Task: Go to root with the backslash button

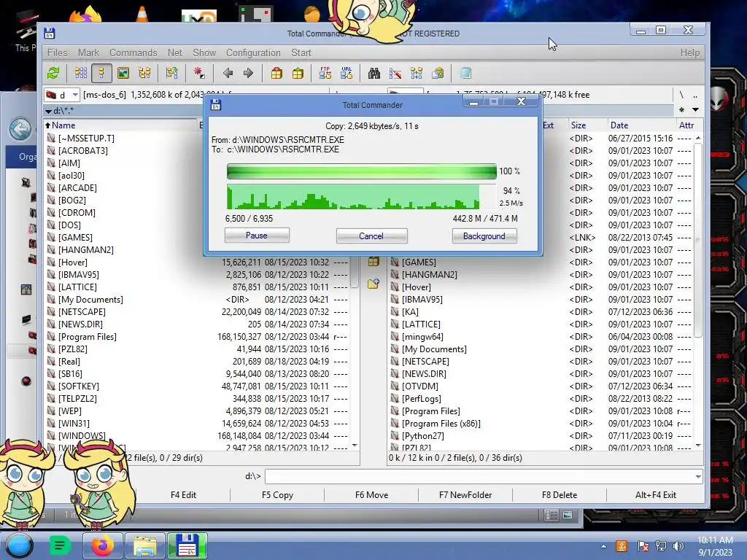Action: (x=682, y=95)
